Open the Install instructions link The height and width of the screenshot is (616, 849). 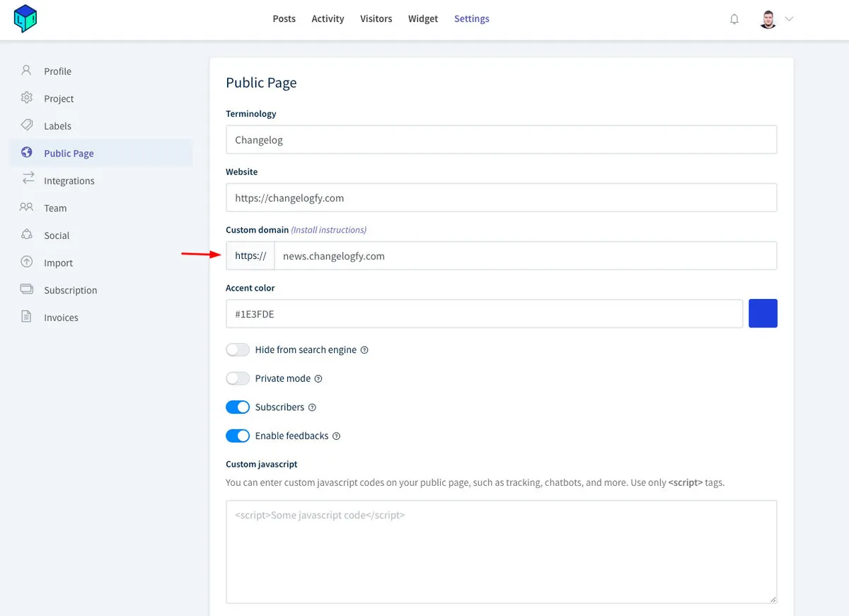[329, 230]
